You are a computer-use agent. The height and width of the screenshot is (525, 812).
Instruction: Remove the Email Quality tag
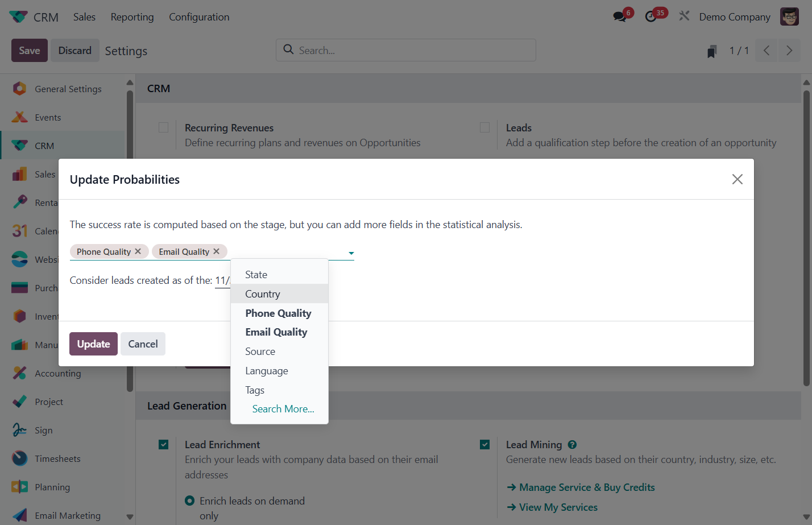pyautogui.click(x=217, y=251)
